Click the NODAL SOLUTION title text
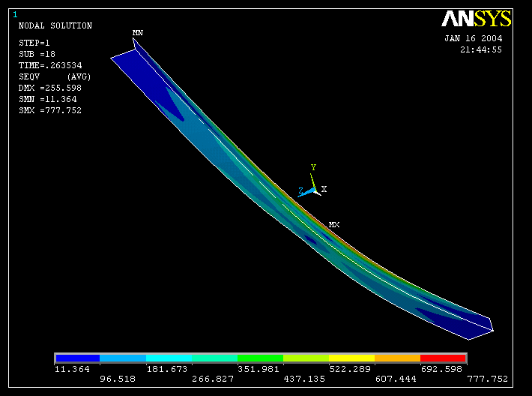Screen dimensions: 532x396 (55, 25)
